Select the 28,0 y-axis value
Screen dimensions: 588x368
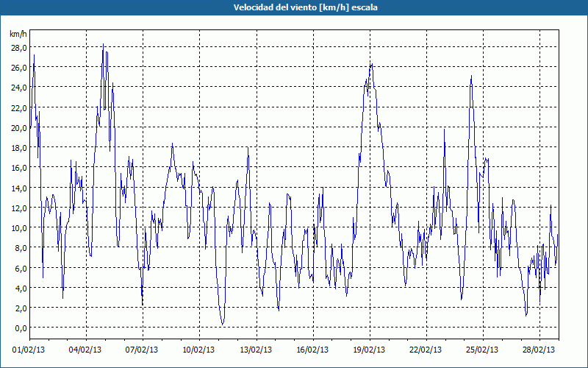[x=19, y=48]
